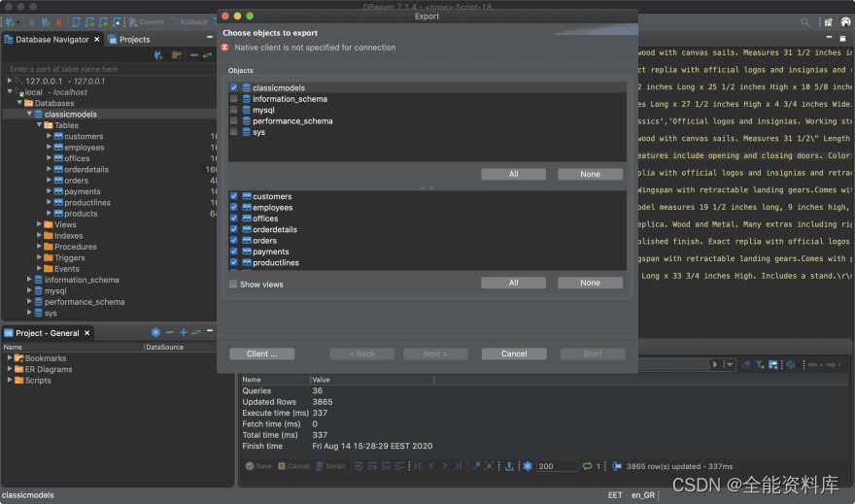Expand the 127.0.0.1 connection node

(10, 81)
